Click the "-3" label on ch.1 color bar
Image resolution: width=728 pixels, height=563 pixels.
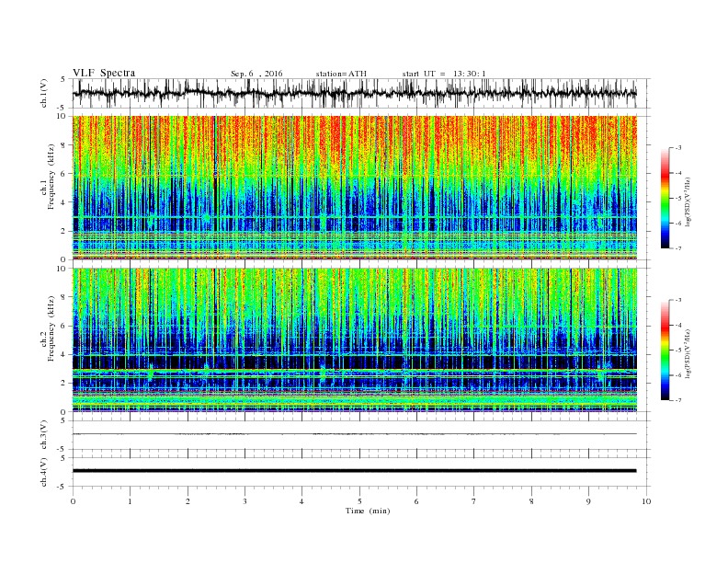pos(678,148)
